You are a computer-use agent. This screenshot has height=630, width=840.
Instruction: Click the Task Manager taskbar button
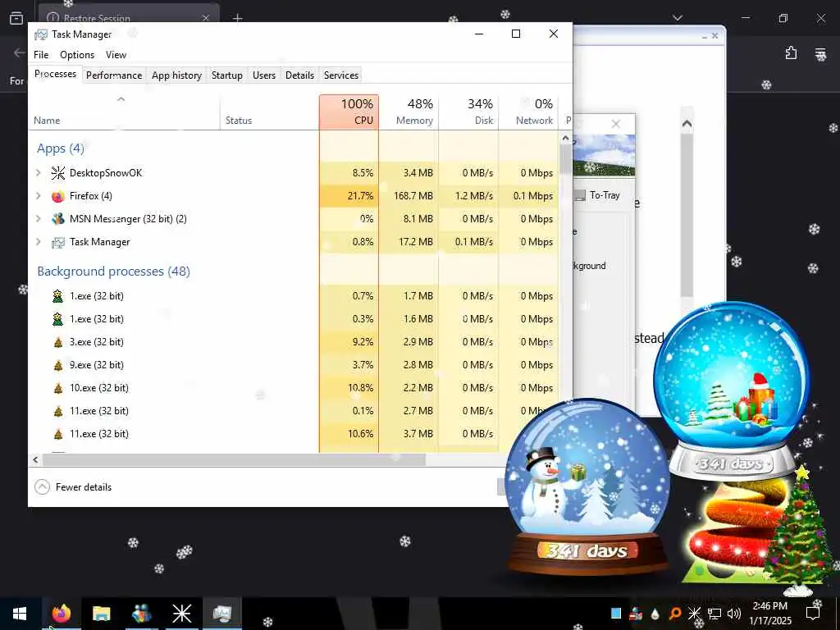(221, 613)
